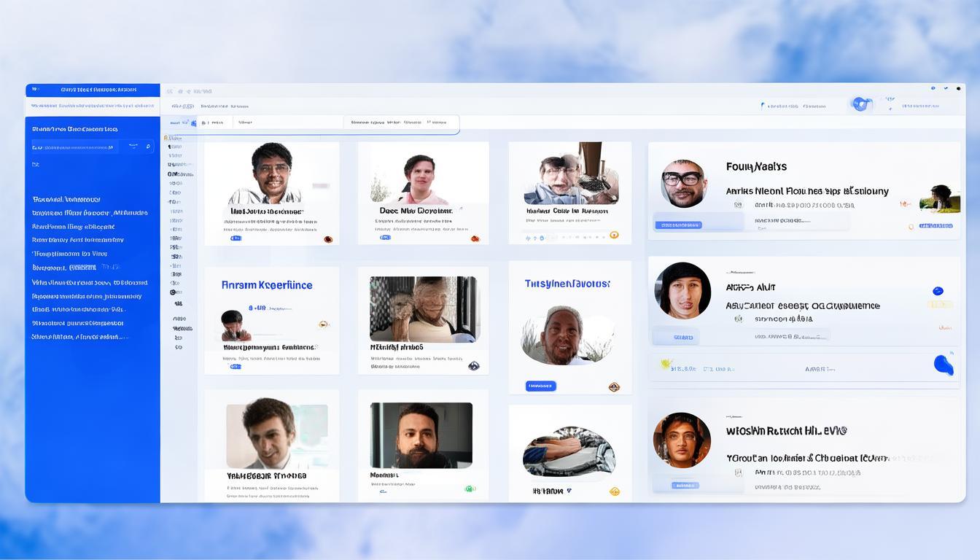The height and width of the screenshot is (560, 980).
Task: Select the last item in the blue sidebar list
Action: tap(79, 337)
